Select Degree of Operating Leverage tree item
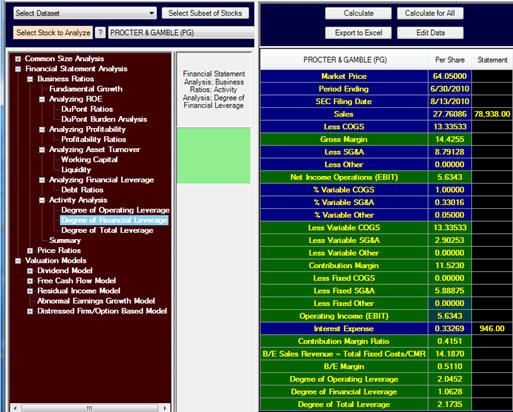The width and height of the screenshot is (513, 412). [115, 210]
